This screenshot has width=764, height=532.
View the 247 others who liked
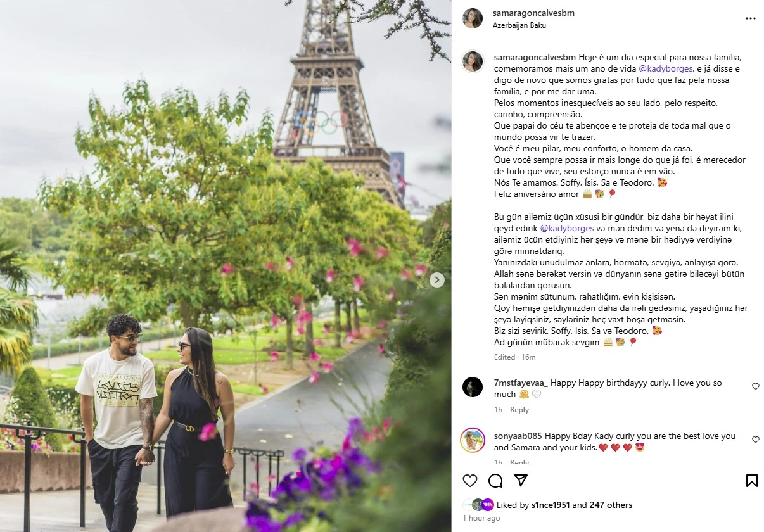click(x=611, y=505)
